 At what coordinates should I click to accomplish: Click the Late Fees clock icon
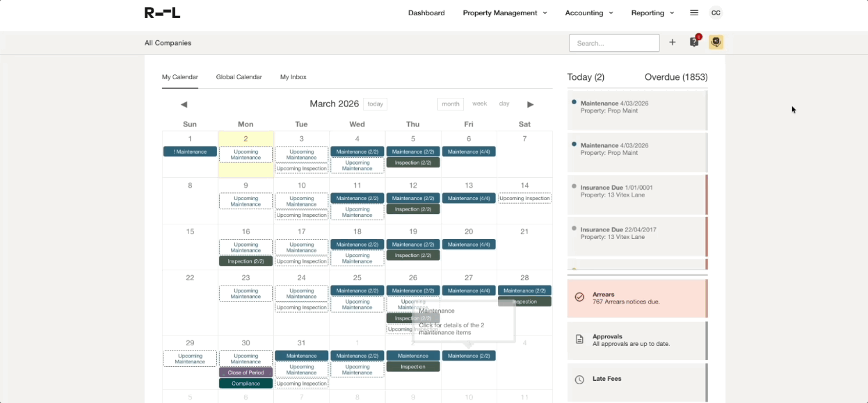(x=579, y=379)
